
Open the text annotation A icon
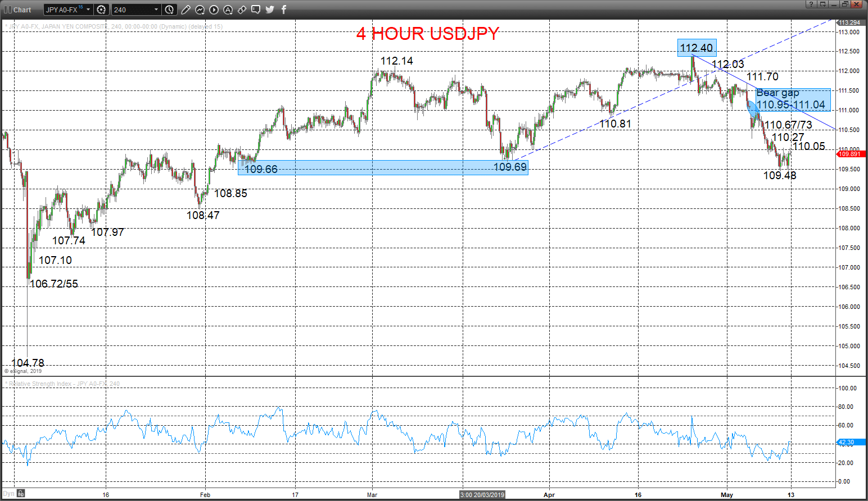[228, 10]
